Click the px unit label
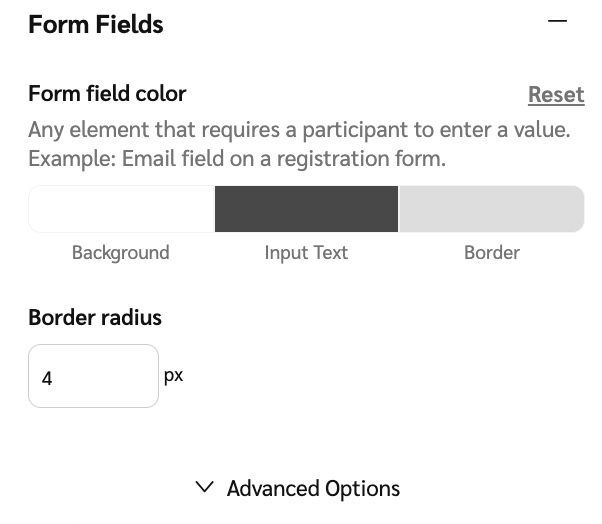The image size is (602, 524). [173, 376]
